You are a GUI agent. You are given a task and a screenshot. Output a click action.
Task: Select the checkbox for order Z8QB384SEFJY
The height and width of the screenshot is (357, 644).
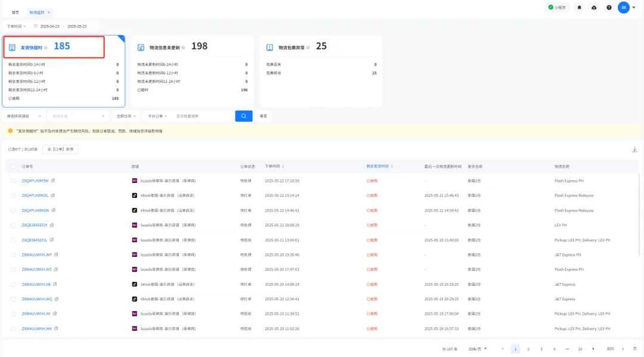(x=13, y=225)
